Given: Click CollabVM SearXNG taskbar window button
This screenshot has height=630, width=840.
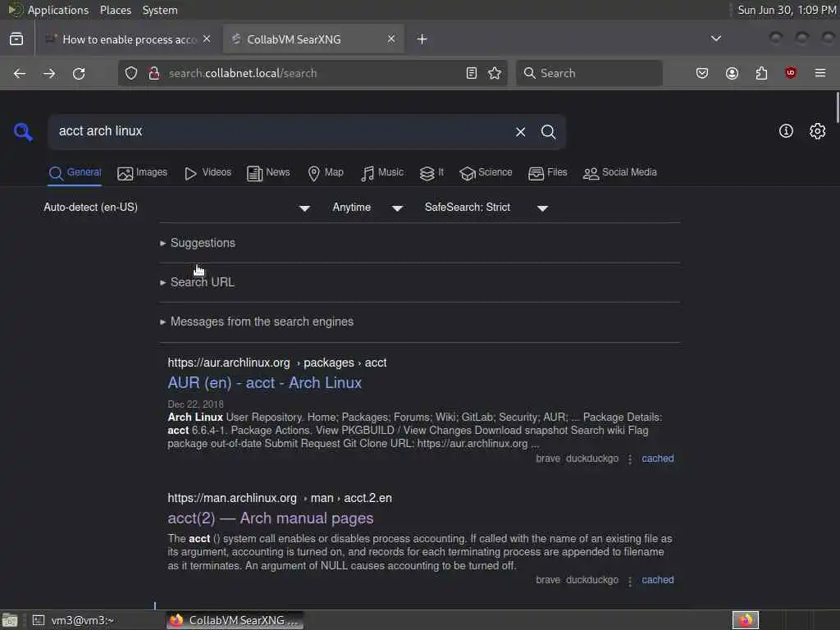Looking at the screenshot, I should (235, 620).
